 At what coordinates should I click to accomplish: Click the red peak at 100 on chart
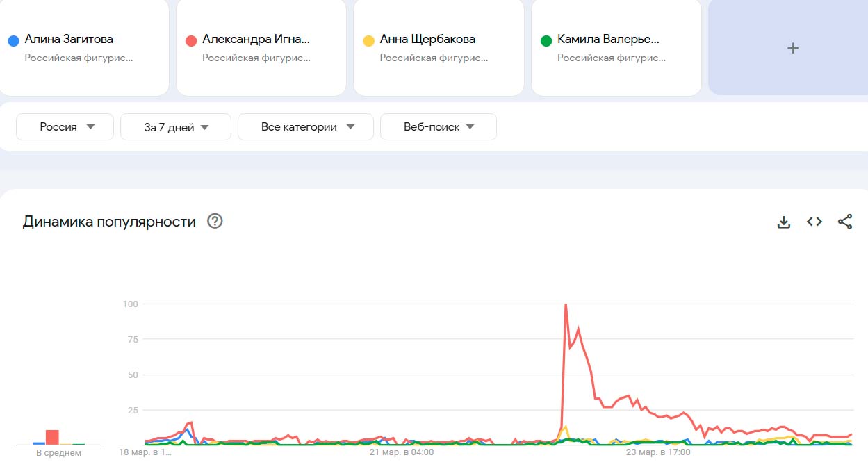tap(566, 305)
